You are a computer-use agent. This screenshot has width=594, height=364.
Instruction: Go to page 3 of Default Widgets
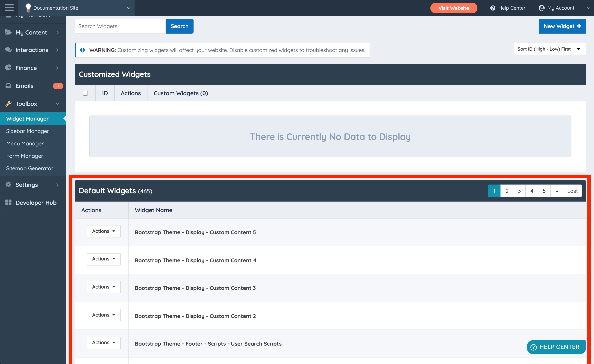click(x=519, y=191)
